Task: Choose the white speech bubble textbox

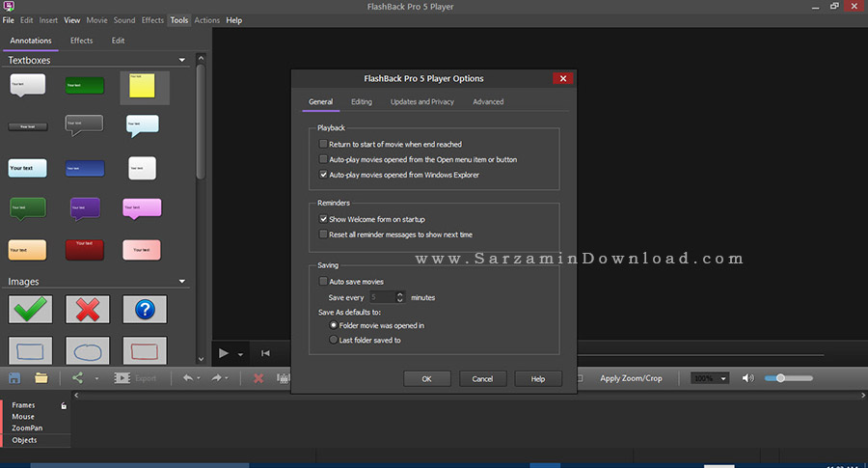Action: tap(27, 85)
